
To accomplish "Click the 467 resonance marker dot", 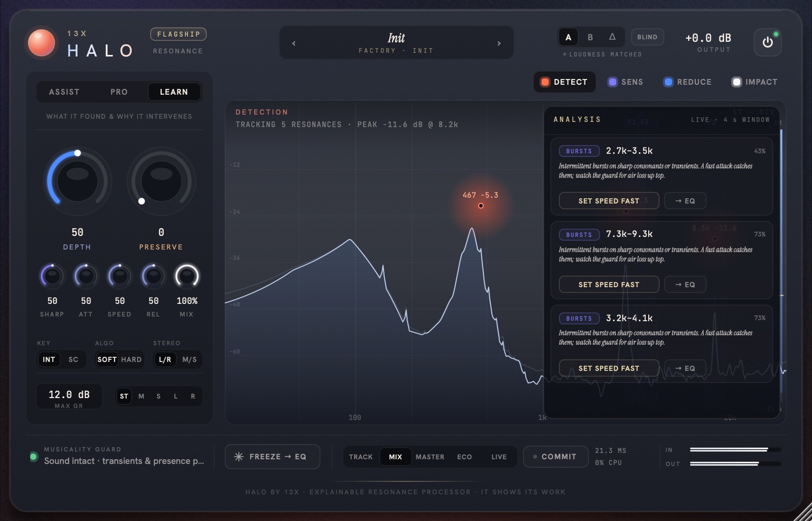I will (481, 206).
